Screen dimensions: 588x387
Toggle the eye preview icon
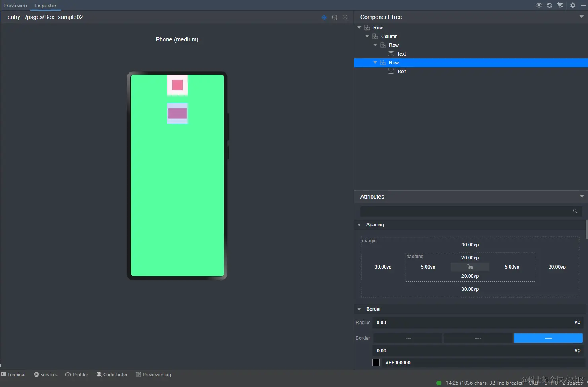[x=539, y=5]
